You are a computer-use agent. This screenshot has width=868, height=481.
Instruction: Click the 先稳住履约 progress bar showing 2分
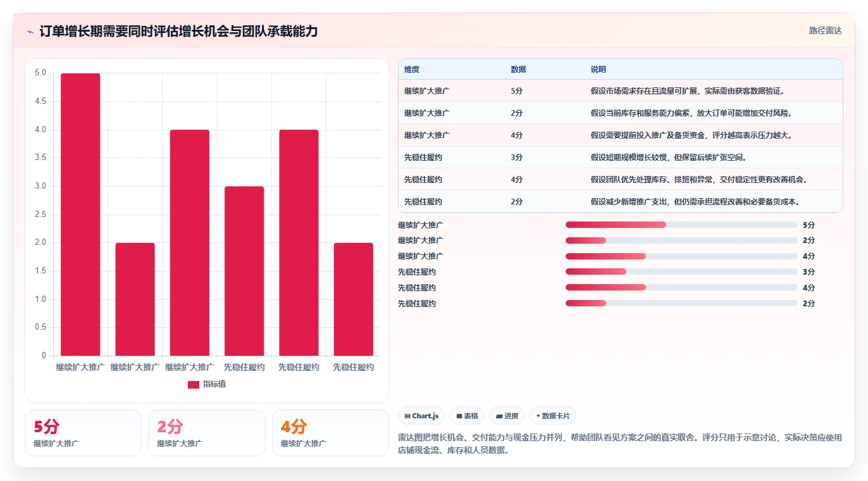[681, 303]
